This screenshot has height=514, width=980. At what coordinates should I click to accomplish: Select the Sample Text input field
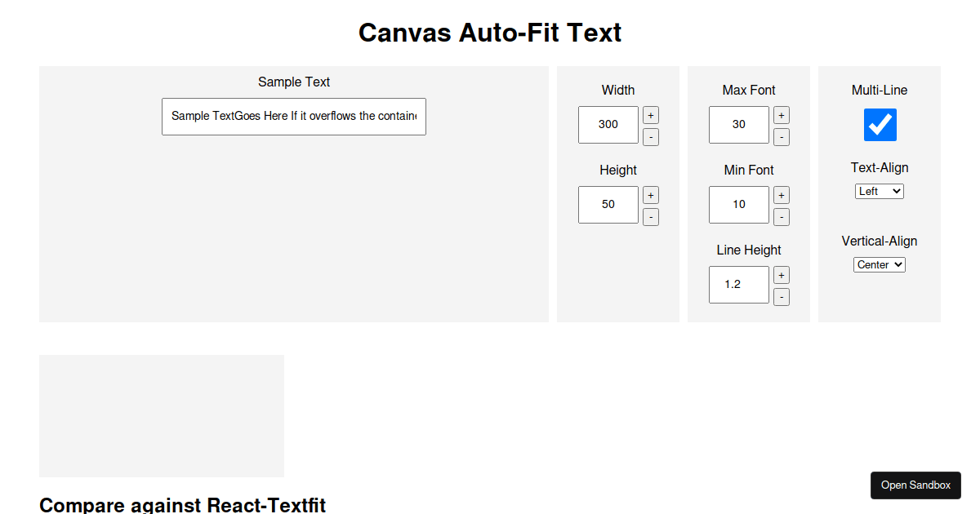coord(294,116)
